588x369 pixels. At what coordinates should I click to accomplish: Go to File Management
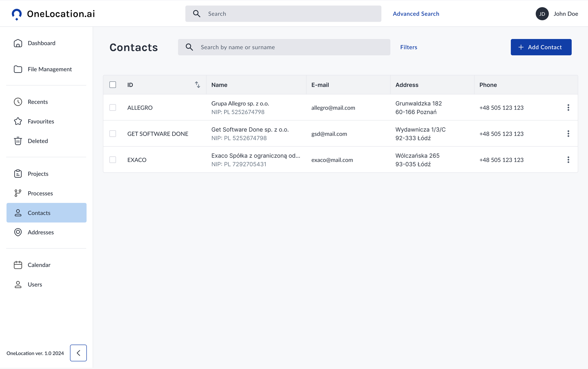pyautogui.click(x=47, y=69)
